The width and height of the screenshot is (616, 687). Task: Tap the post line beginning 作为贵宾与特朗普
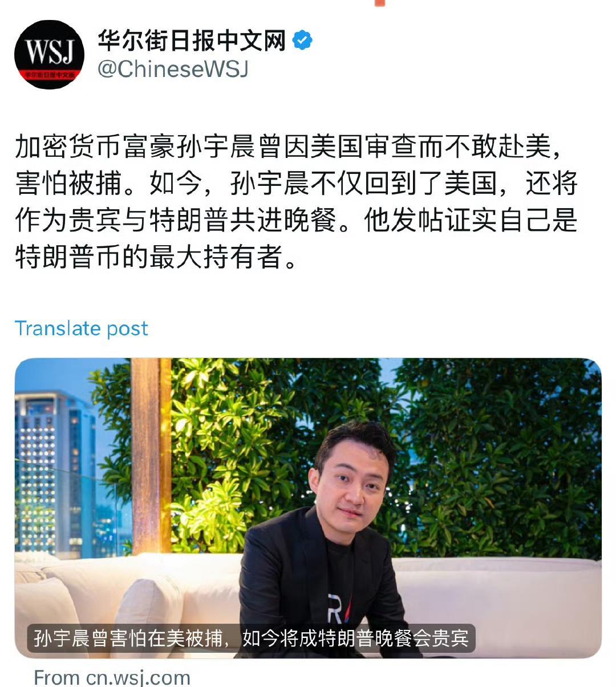(x=297, y=220)
